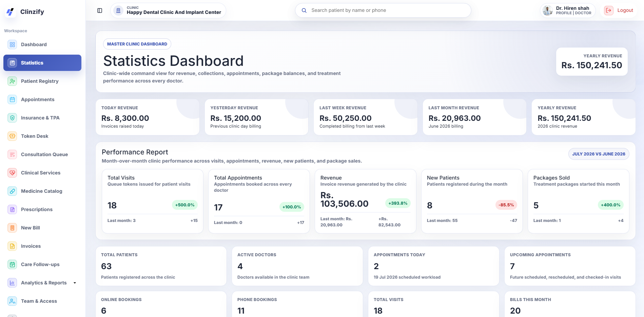
Task: Click the Last Week Revenue card
Action: pos(366,117)
